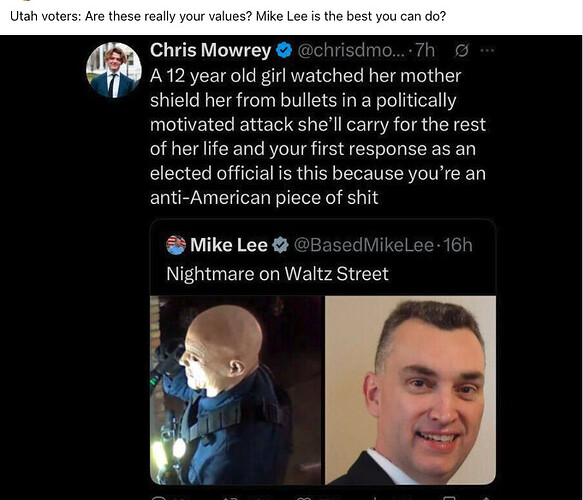Expand the smiling man in suit photo
The width and height of the screenshot is (583, 500).
[x=410, y=390]
